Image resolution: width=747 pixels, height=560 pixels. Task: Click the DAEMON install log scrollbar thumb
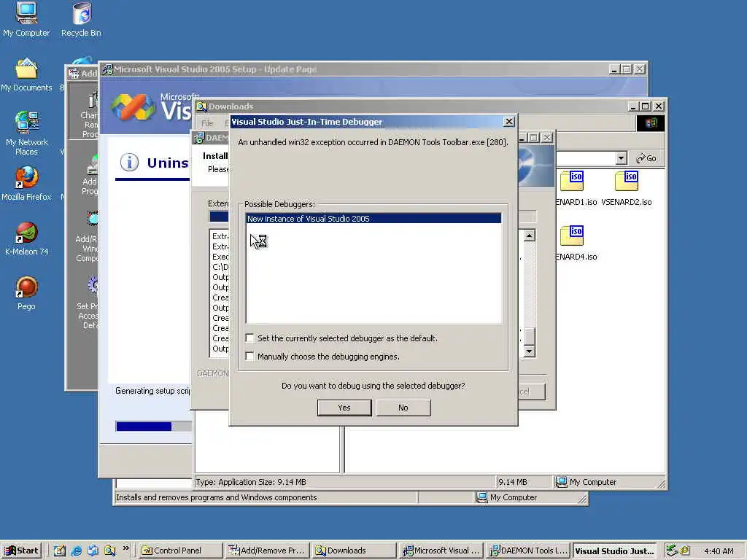[530, 335]
